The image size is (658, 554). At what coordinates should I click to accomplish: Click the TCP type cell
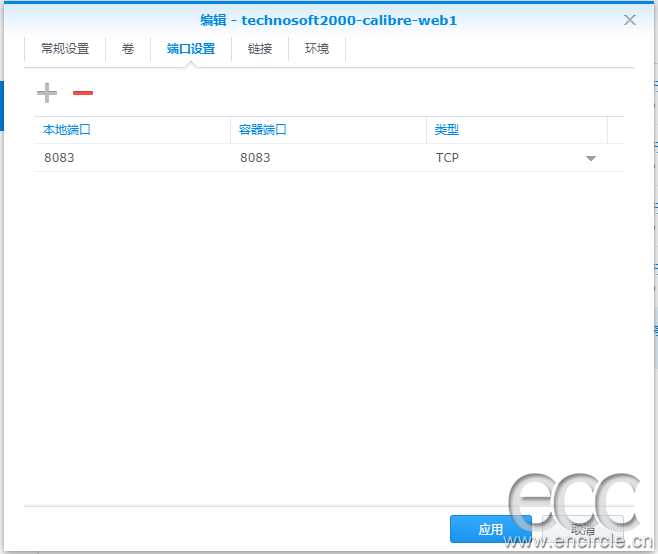point(517,158)
